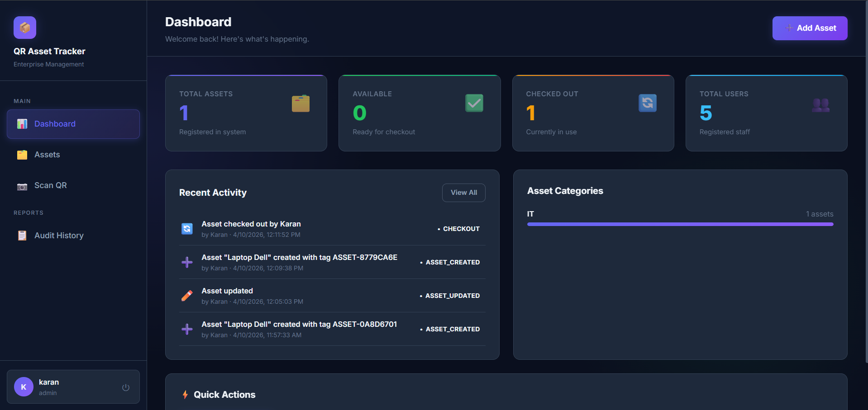The height and width of the screenshot is (410, 868).
Task: Click the Audit History clipboard icon
Action: [22, 235]
